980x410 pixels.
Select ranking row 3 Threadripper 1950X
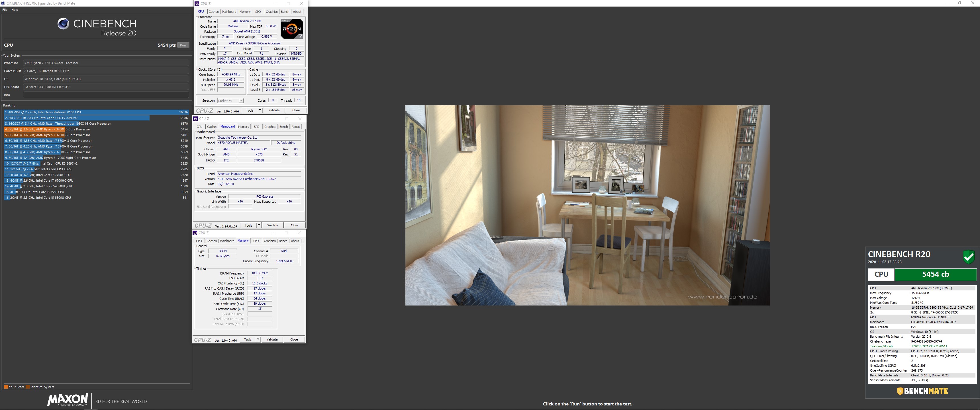click(x=96, y=124)
